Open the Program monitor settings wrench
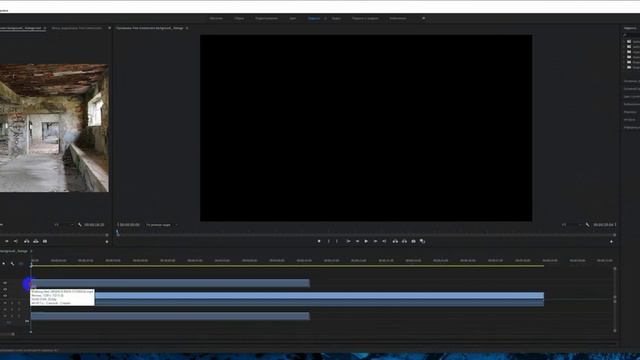This screenshot has height=360, width=640. pyautogui.click(x=587, y=224)
